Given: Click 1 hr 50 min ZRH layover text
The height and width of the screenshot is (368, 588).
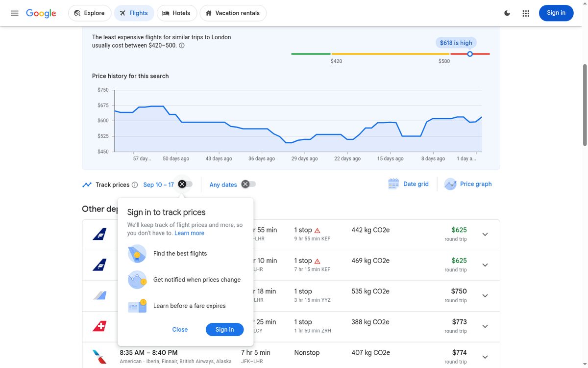Looking at the screenshot, I should tap(313, 331).
